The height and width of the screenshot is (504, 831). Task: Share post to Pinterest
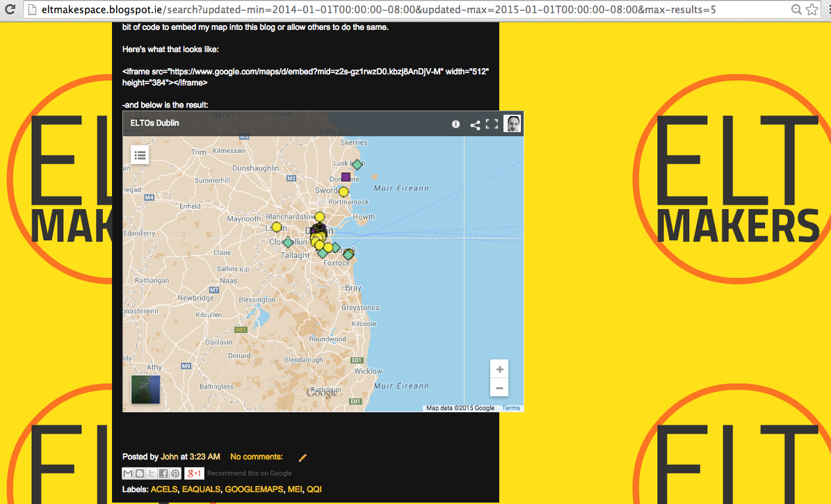(175, 473)
